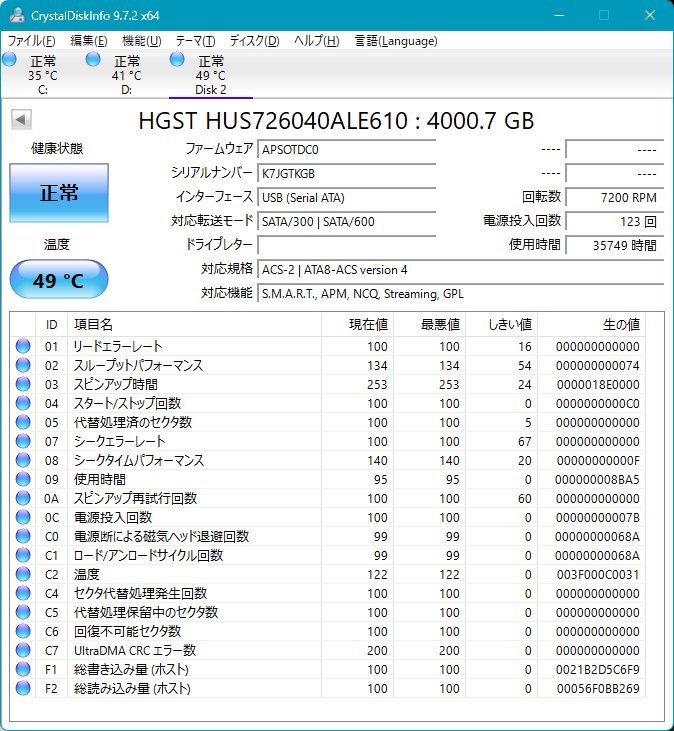Click status icon for スタート/ストップ回数 row

coord(23,403)
